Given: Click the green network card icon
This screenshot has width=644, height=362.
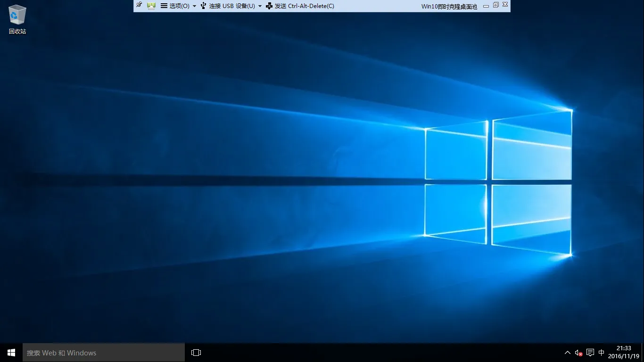Looking at the screenshot, I should (151, 6).
